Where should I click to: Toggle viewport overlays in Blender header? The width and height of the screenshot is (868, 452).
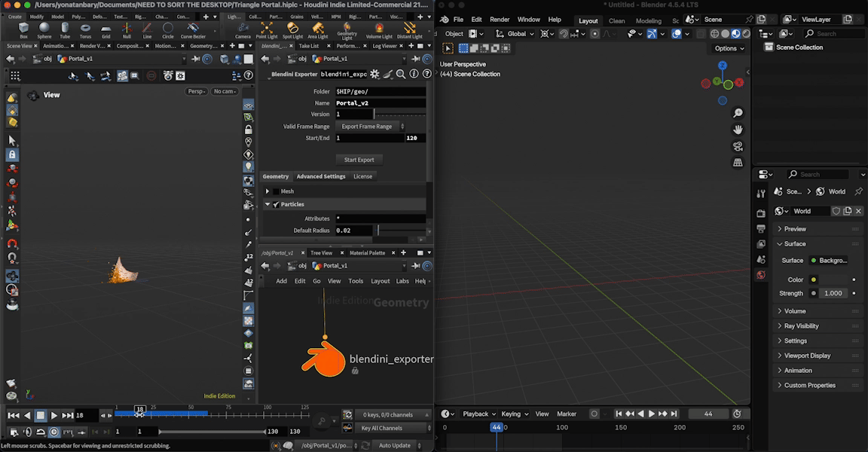point(677,34)
